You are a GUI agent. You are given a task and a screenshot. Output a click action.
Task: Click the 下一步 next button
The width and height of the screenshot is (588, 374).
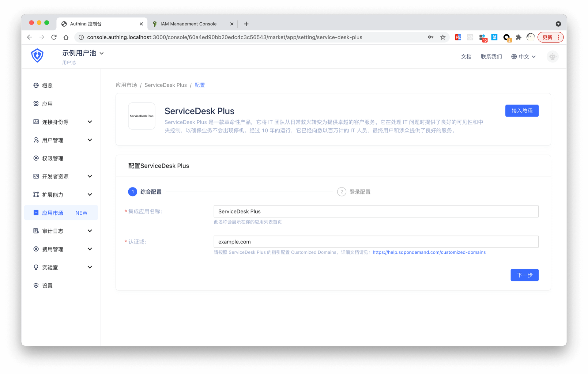pyautogui.click(x=524, y=275)
